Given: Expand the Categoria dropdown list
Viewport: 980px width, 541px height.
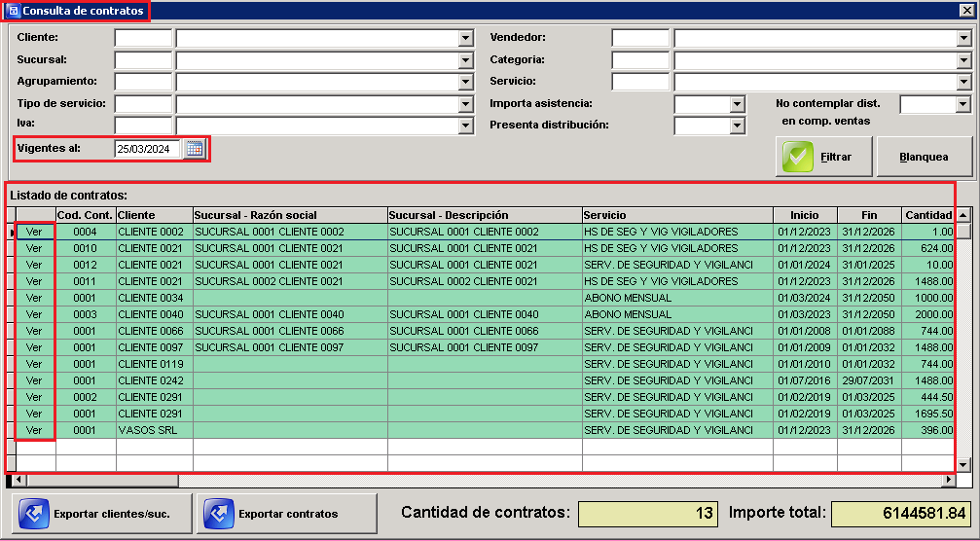Looking at the screenshot, I should point(963,60).
